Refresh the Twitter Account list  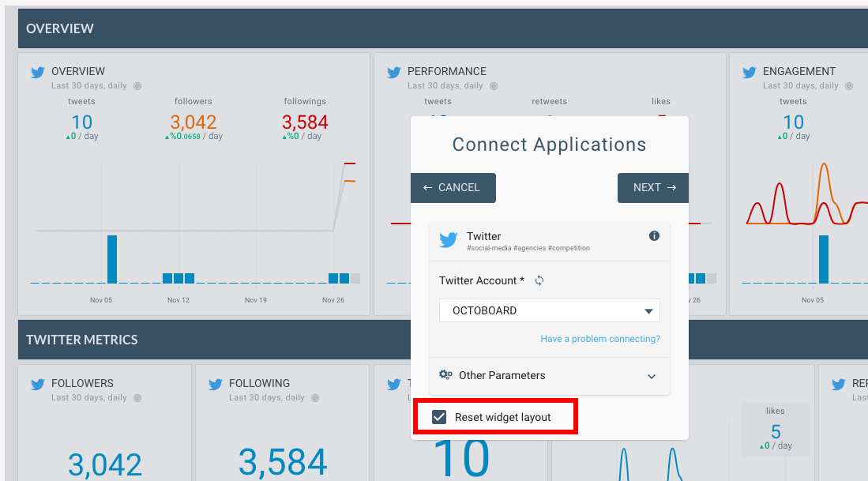click(x=539, y=280)
